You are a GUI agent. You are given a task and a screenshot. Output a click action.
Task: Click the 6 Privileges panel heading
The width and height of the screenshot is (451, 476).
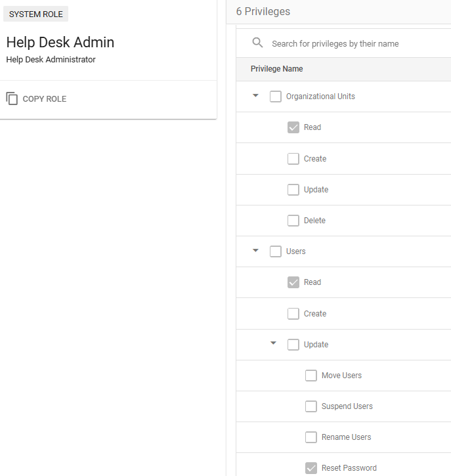click(x=263, y=11)
